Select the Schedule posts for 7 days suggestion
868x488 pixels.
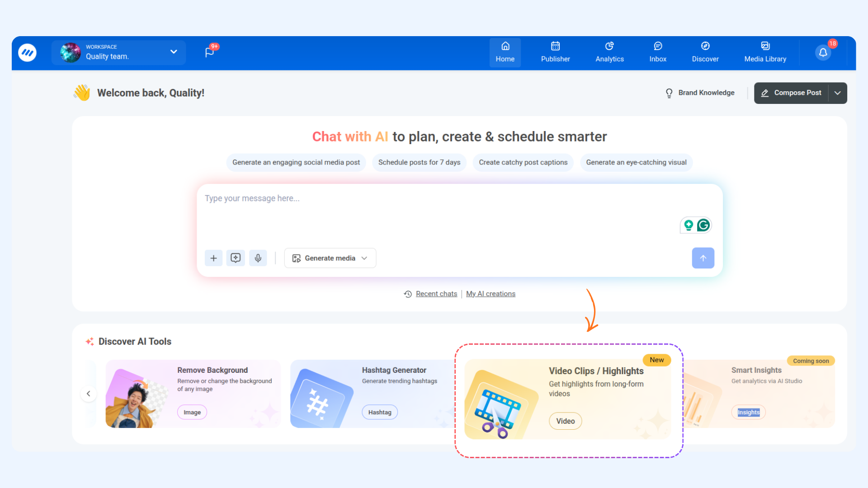click(419, 163)
